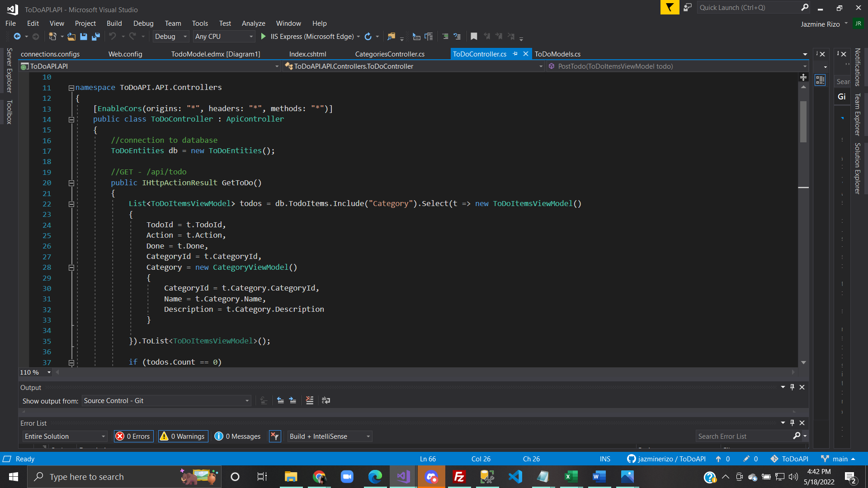Screen dimensions: 868x488
Task: Toggle the 0 Errors filter
Action: (133, 436)
